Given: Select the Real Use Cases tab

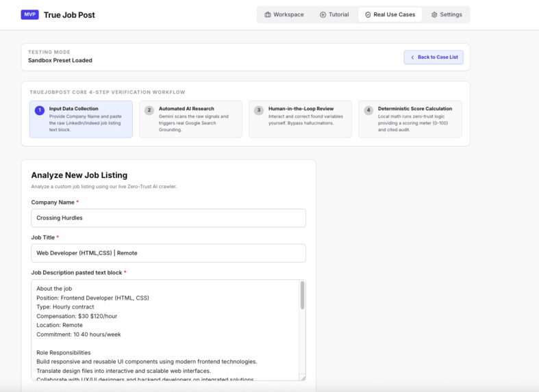Looking at the screenshot, I should pos(390,15).
